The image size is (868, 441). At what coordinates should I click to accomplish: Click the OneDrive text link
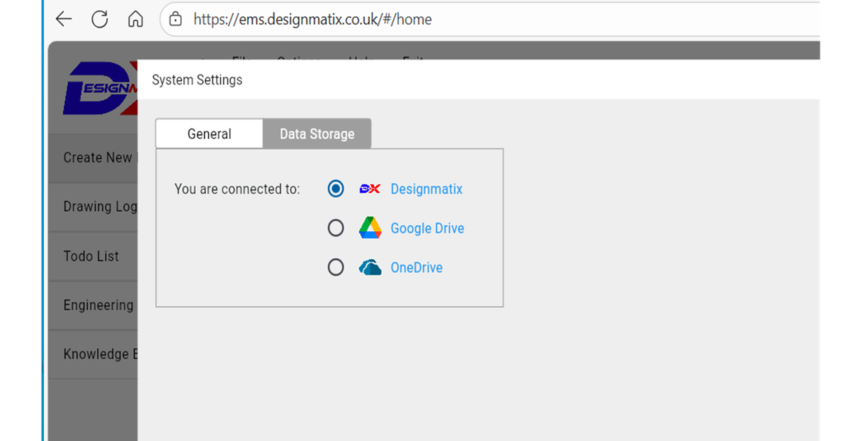coord(416,267)
